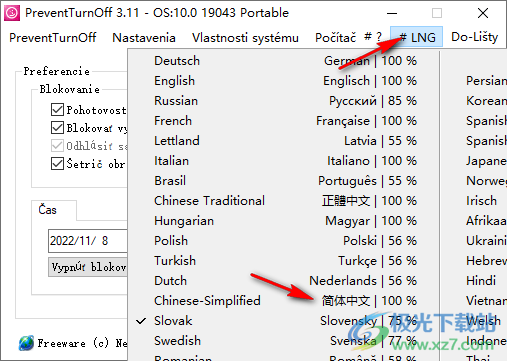Choose Hindi in second language column

point(481,281)
